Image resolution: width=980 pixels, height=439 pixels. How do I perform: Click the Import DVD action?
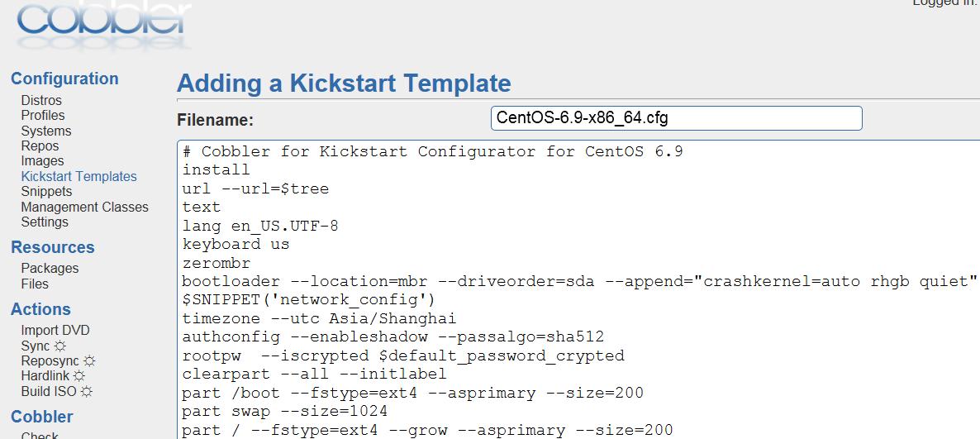click(x=55, y=331)
